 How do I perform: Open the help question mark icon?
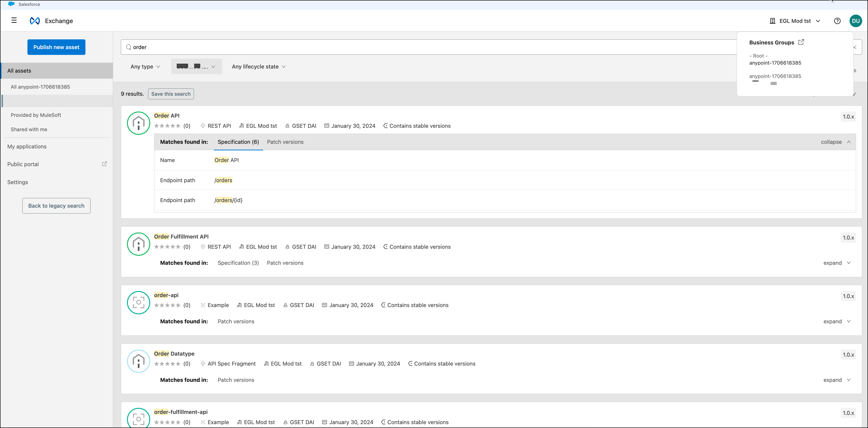coord(837,21)
